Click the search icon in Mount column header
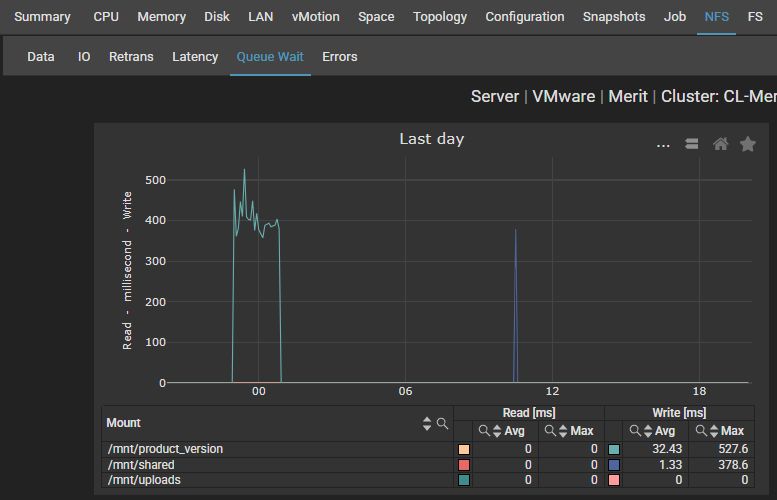Viewport: 777px width, 500px height. [442, 424]
